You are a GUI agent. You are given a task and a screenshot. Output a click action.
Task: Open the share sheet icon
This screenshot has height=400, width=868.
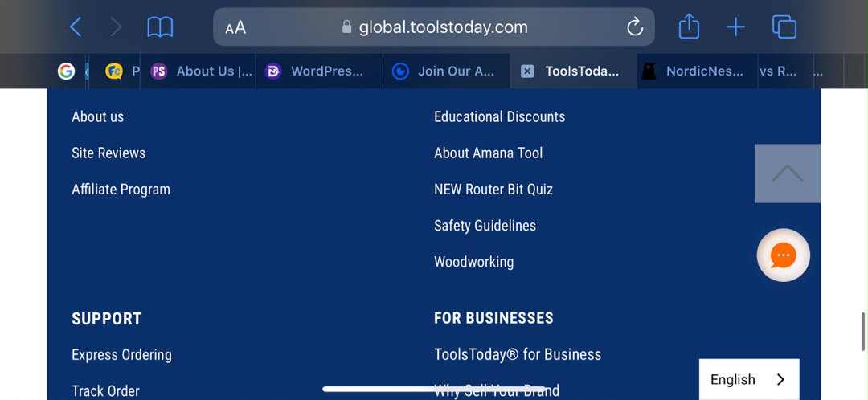tap(690, 26)
